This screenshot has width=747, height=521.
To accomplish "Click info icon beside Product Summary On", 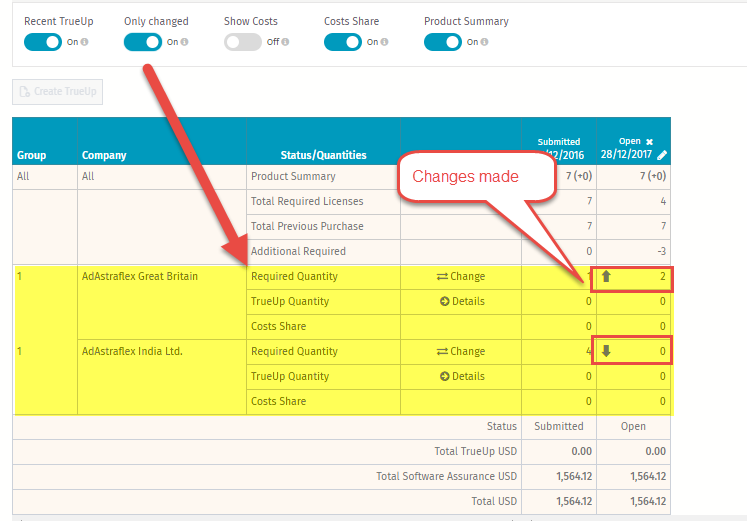I will (x=485, y=42).
